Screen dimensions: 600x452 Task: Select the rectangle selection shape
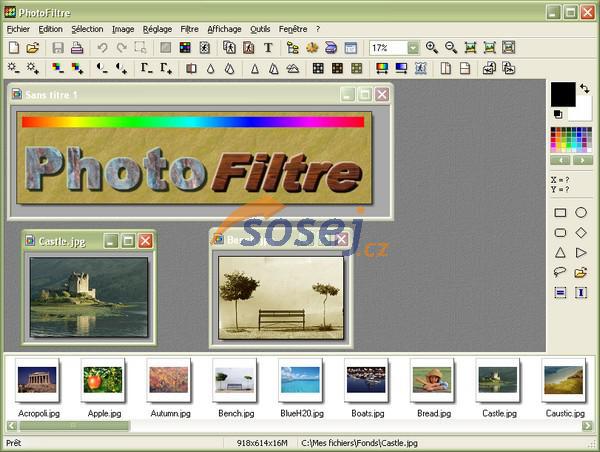pos(560,213)
